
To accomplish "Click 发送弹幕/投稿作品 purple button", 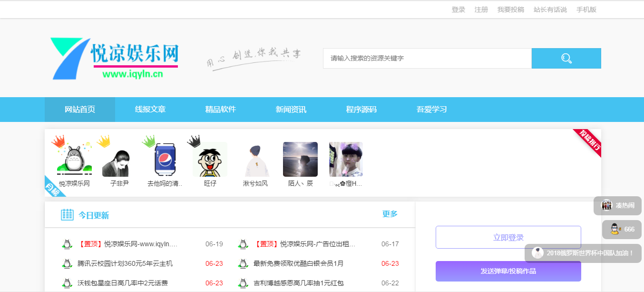I will (508, 271).
